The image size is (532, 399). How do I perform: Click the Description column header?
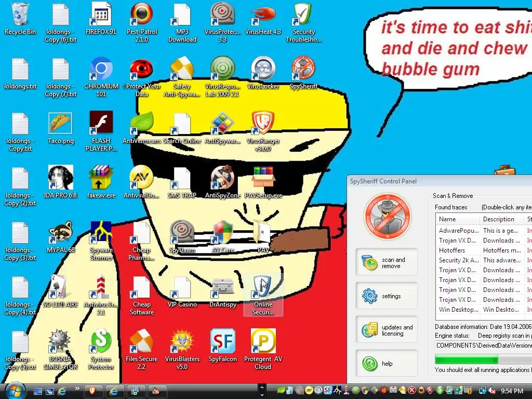[502, 219]
